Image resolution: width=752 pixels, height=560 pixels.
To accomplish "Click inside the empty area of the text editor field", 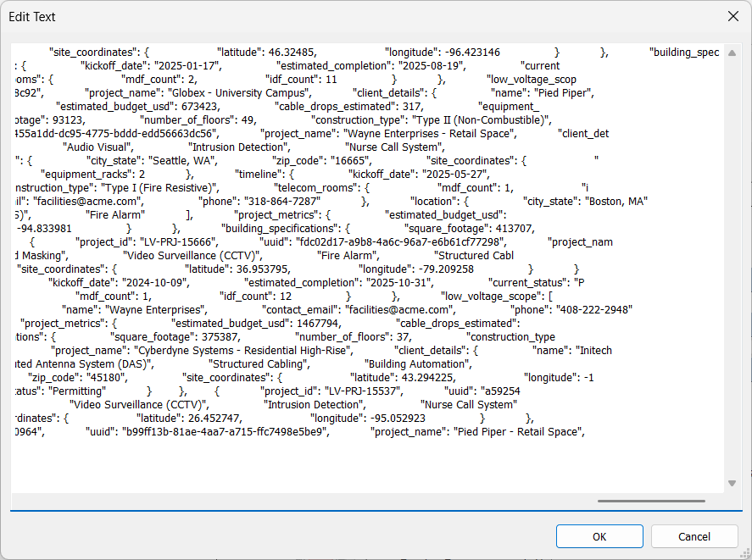I will (367, 465).
